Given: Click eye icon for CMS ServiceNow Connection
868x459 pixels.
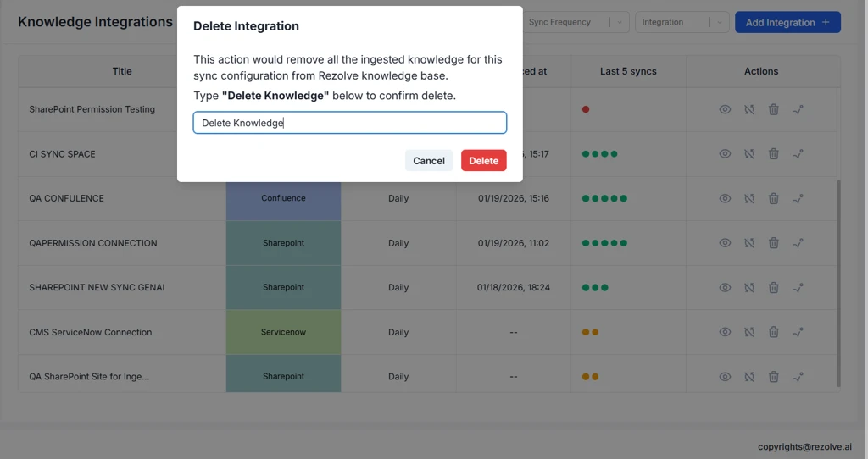Looking at the screenshot, I should click(x=725, y=332).
